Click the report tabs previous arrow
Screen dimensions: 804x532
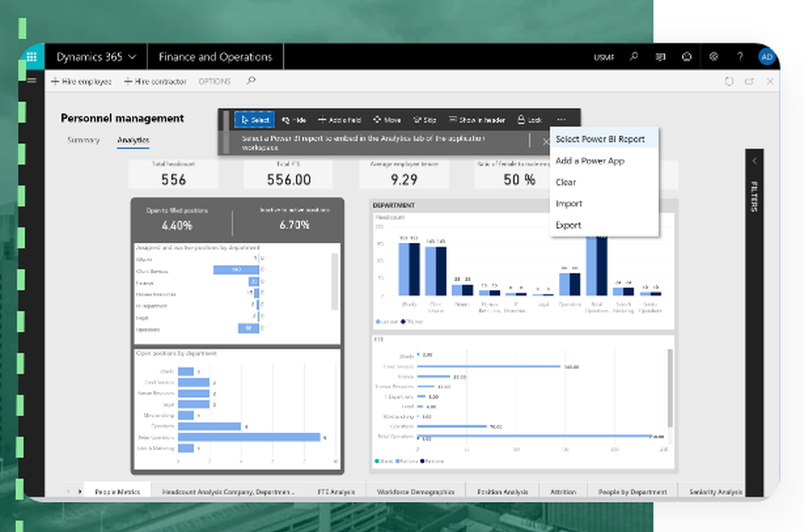pyautogui.click(x=68, y=492)
